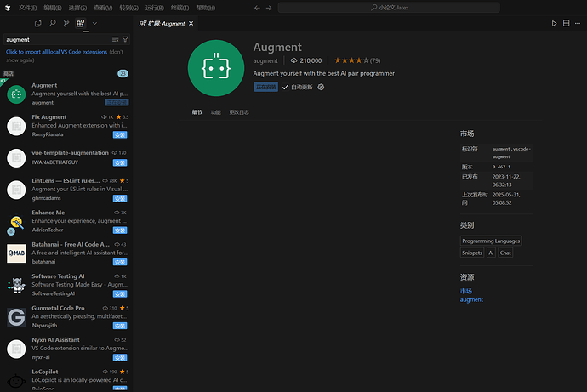Open the editor more actions ellipsis
Screen dimensions: 587x392
[578, 23]
